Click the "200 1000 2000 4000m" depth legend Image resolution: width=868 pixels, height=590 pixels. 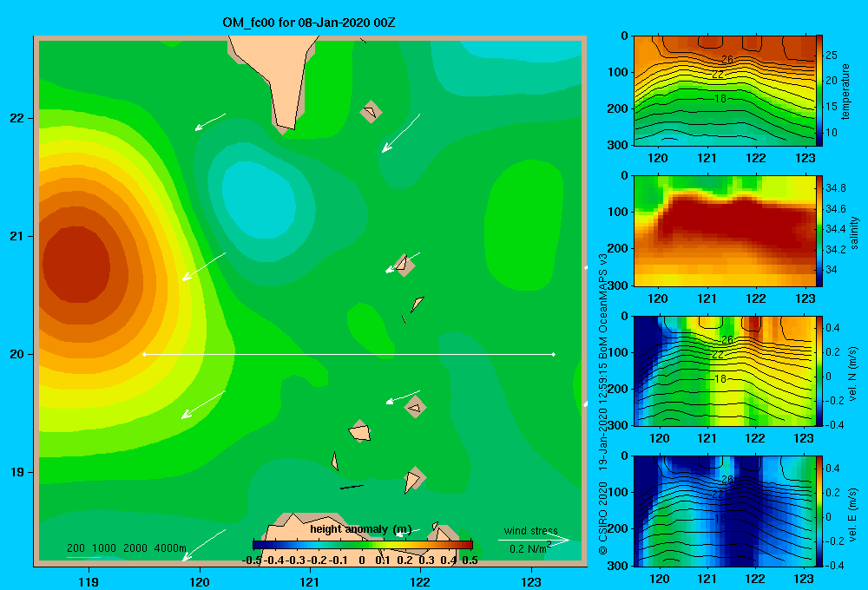(x=127, y=548)
